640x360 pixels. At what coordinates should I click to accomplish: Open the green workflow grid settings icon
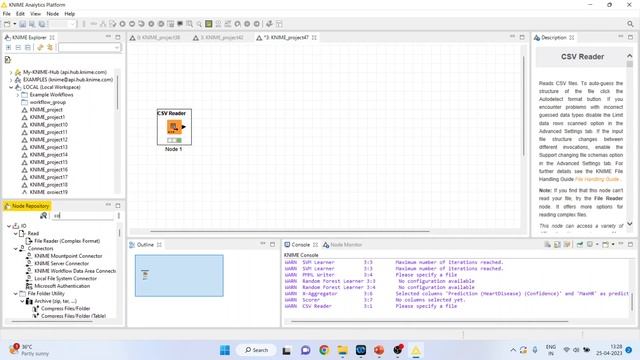pos(209,24)
